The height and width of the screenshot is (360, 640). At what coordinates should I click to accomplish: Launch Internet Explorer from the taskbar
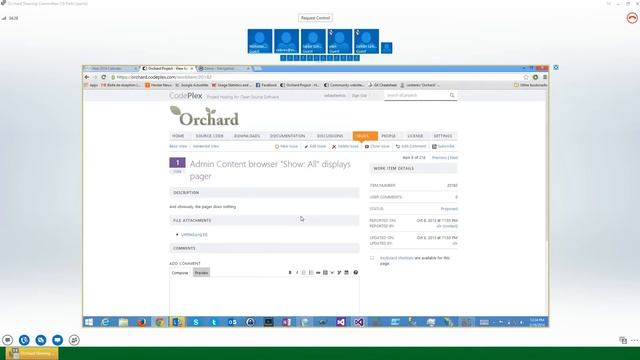click(x=105, y=322)
